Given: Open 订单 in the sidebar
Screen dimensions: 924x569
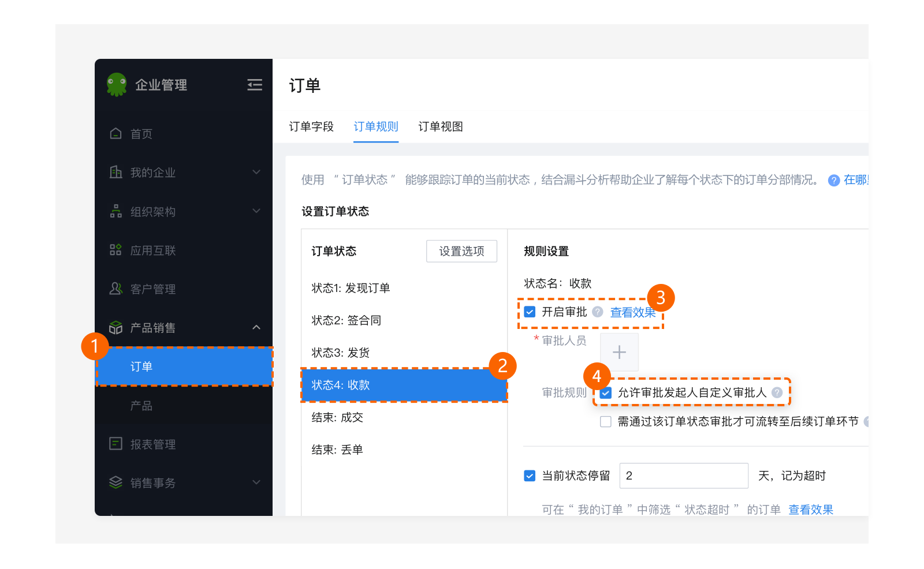Looking at the screenshot, I should pyautogui.click(x=184, y=366).
